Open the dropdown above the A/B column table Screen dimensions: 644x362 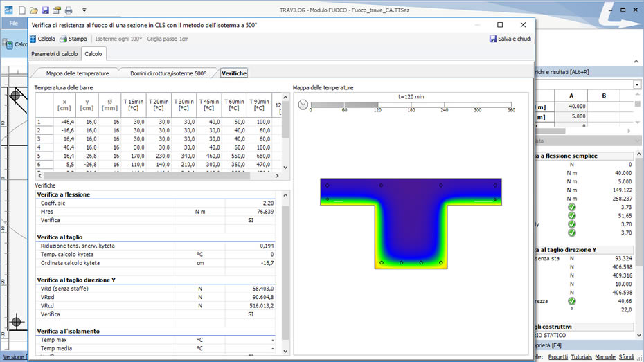click(636, 84)
